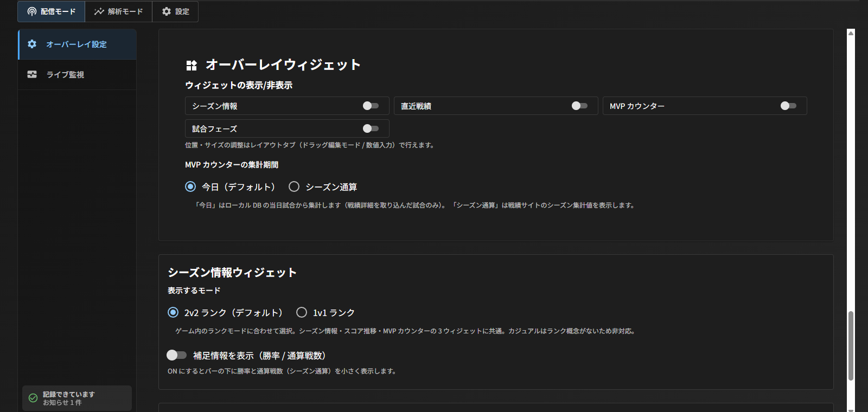This screenshot has height=412, width=868.
Task: Click the monitor icon beside ライブ監視
Action: (32, 74)
